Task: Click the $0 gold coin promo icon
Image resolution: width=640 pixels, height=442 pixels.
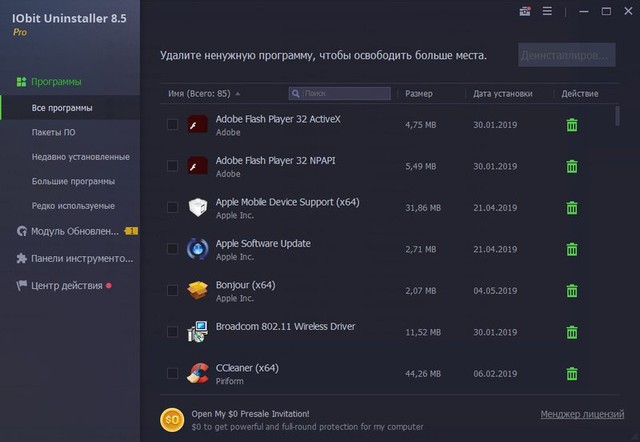Action: 172,418
